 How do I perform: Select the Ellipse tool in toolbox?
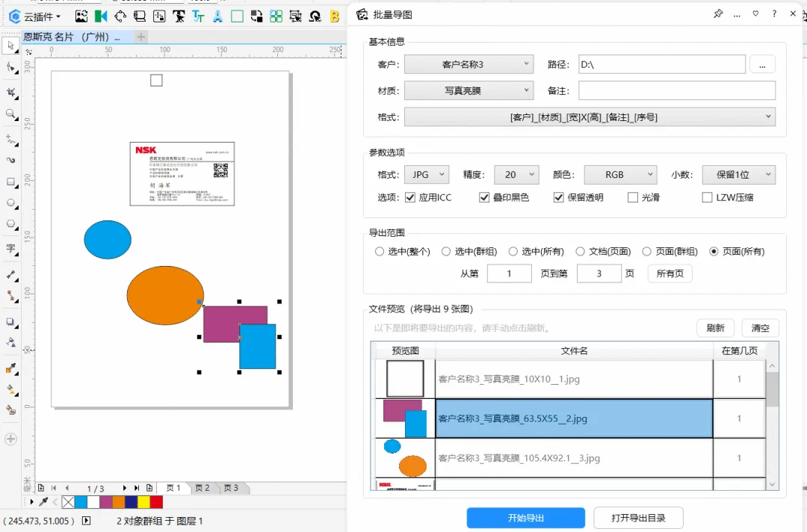click(10, 202)
